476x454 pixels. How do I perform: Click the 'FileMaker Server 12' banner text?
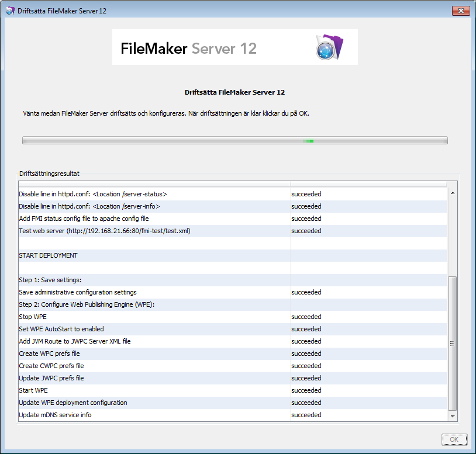click(188, 48)
